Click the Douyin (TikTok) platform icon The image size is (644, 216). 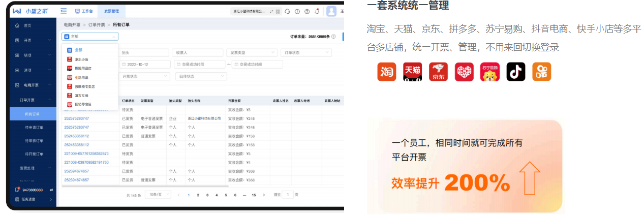click(516, 72)
